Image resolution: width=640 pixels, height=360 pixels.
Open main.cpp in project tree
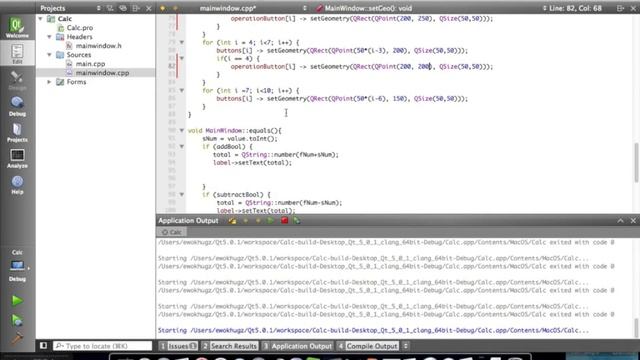(90, 64)
